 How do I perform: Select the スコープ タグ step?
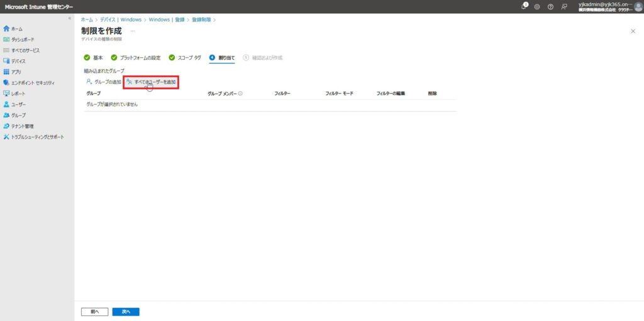pos(185,57)
